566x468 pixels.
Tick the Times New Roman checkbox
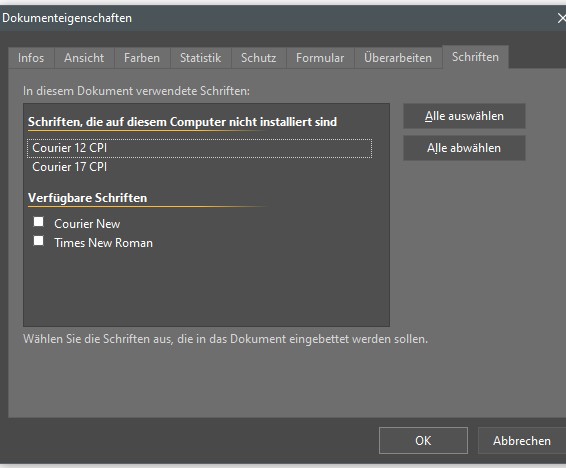click(39, 241)
